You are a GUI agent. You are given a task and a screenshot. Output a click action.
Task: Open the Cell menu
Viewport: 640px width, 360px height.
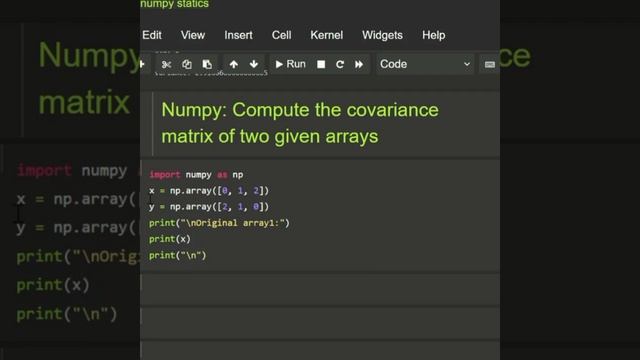click(x=282, y=35)
